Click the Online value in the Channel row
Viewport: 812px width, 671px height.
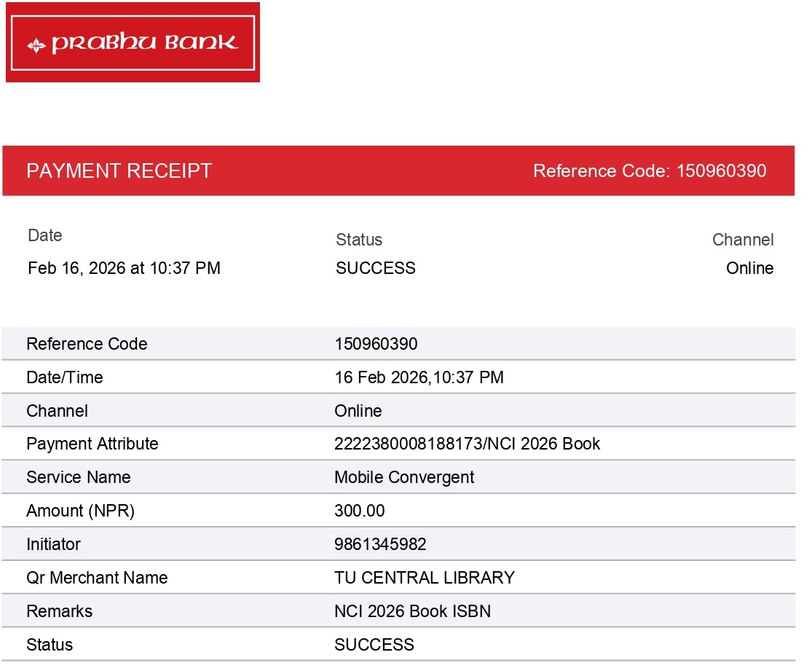(358, 411)
